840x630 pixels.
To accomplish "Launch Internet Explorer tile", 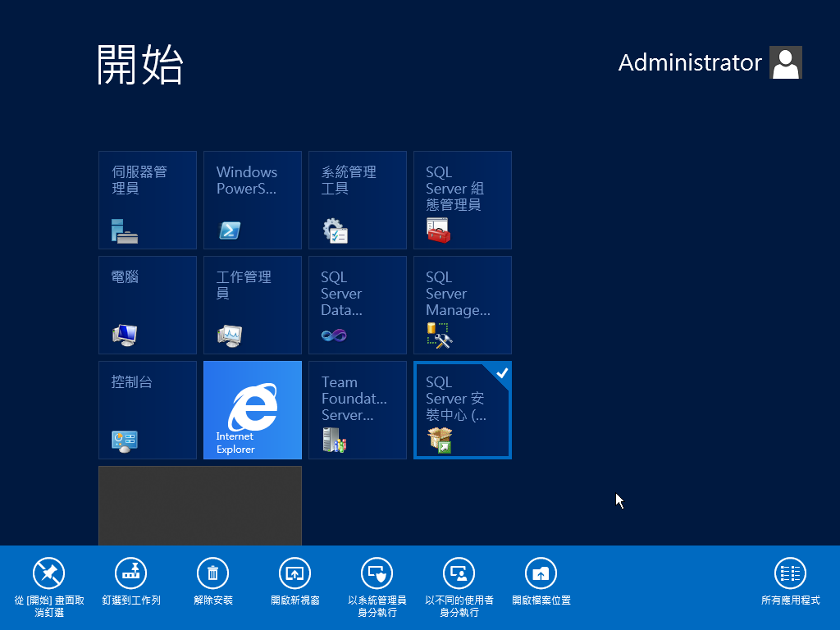I will (x=253, y=410).
